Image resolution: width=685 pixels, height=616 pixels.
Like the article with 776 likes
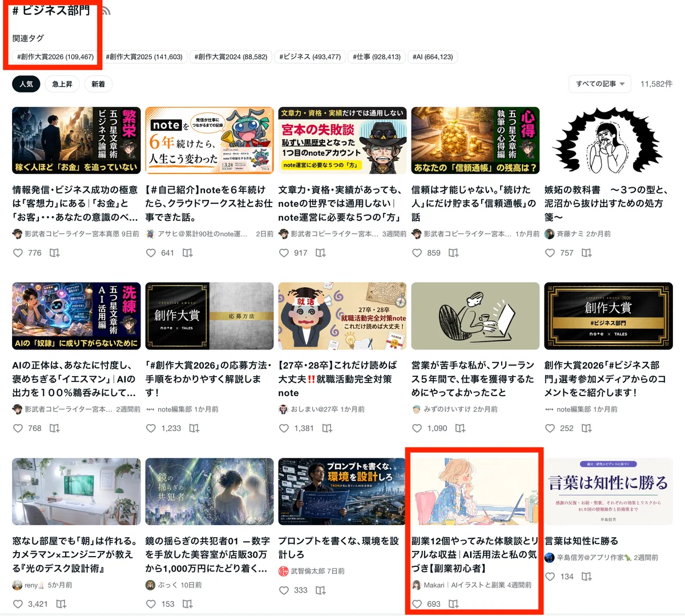click(18, 253)
